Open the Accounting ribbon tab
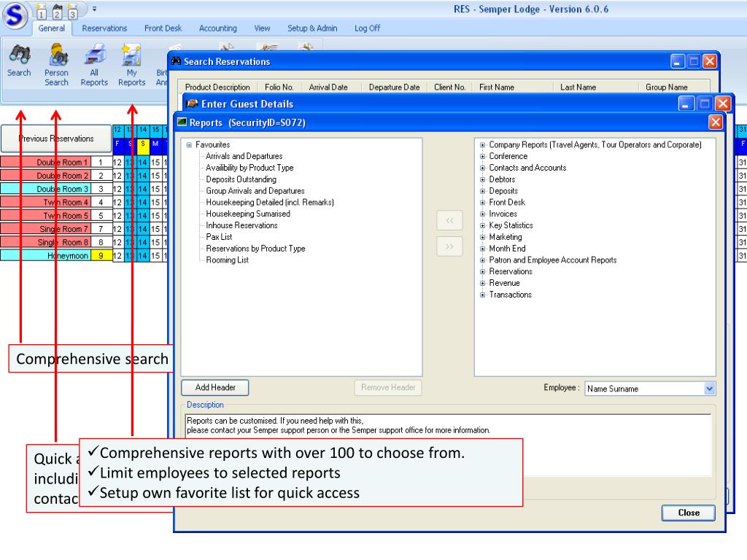 pos(217,28)
